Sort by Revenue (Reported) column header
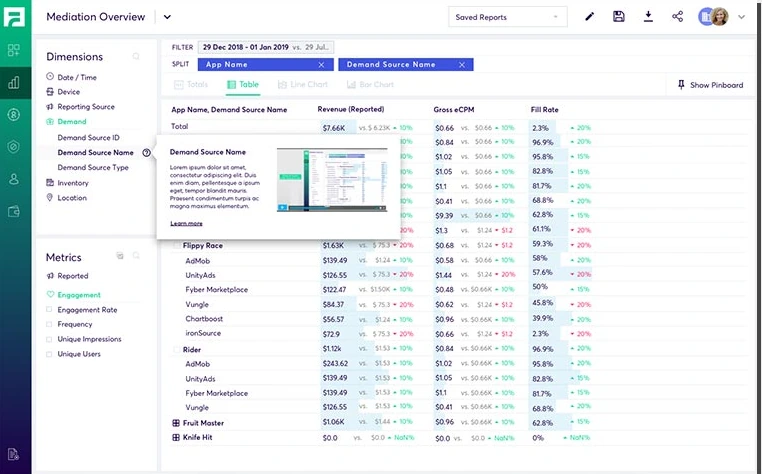Image resolution: width=762 pixels, height=474 pixels. 350,109
